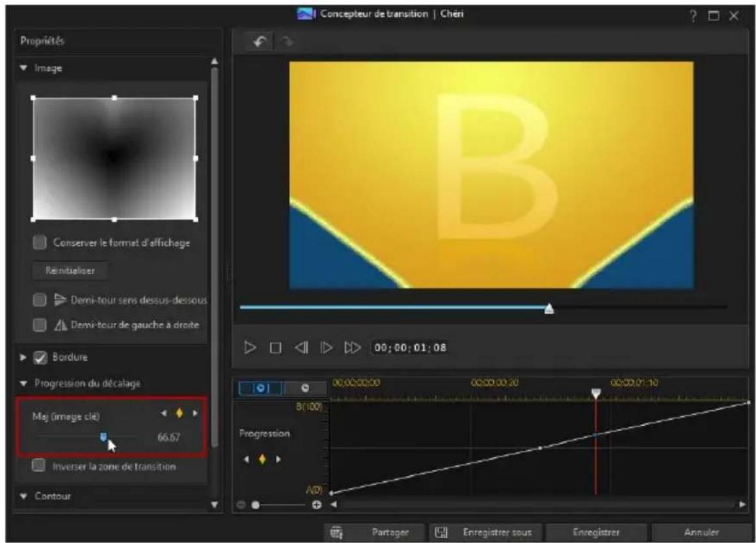Image resolution: width=756 pixels, height=543 pixels.
Task: Click the Enregistrer sous button
Action: (x=486, y=533)
